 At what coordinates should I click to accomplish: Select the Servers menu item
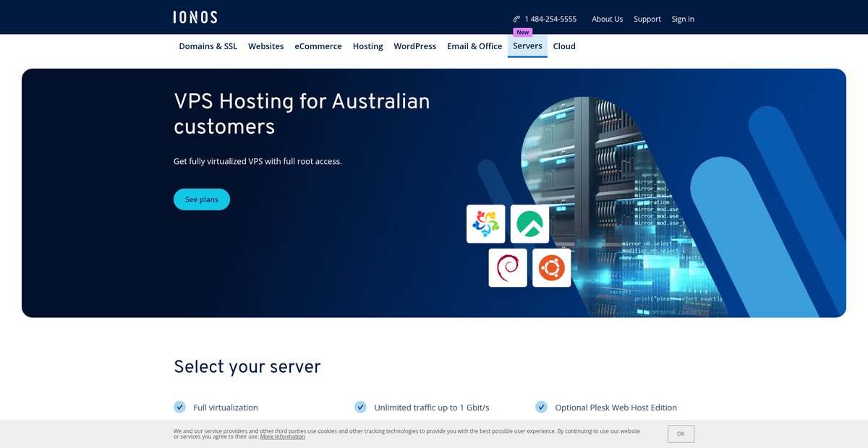pyautogui.click(x=527, y=46)
